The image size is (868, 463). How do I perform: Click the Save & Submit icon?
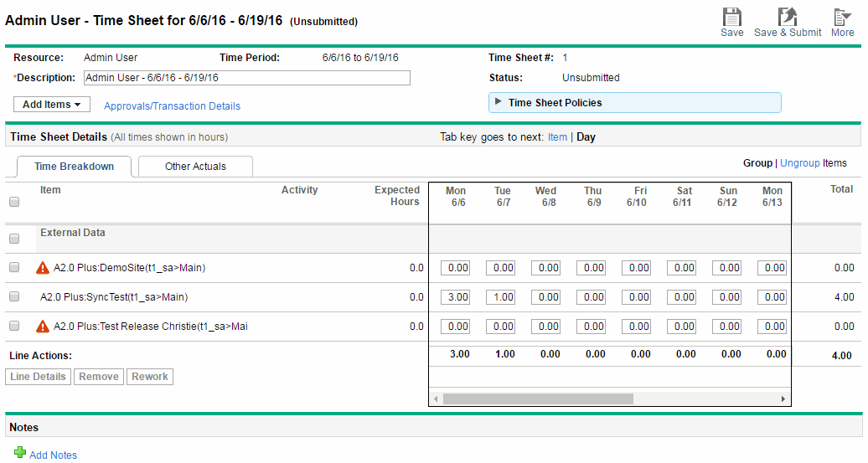pos(787,17)
